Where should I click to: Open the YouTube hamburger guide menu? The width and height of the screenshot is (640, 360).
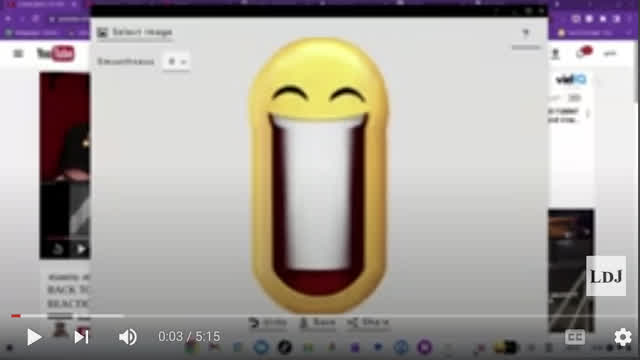tap(18, 53)
